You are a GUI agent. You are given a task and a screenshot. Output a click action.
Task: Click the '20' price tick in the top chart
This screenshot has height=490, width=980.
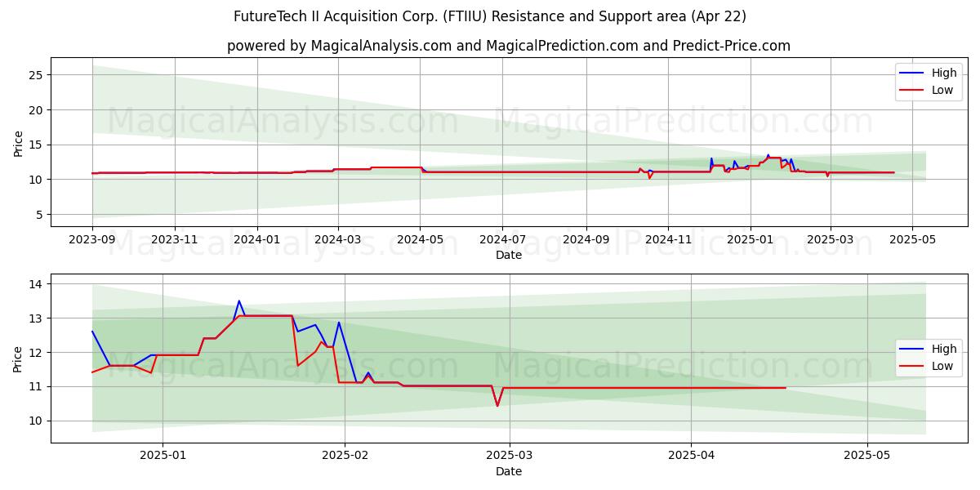click(x=38, y=110)
